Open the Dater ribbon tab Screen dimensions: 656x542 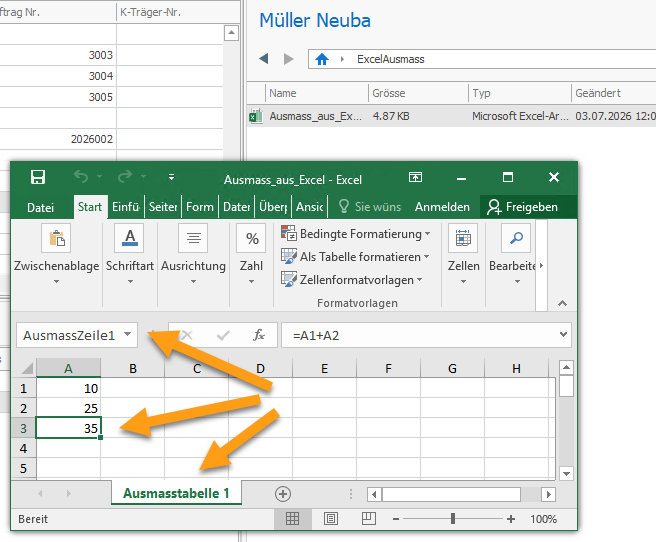236,207
